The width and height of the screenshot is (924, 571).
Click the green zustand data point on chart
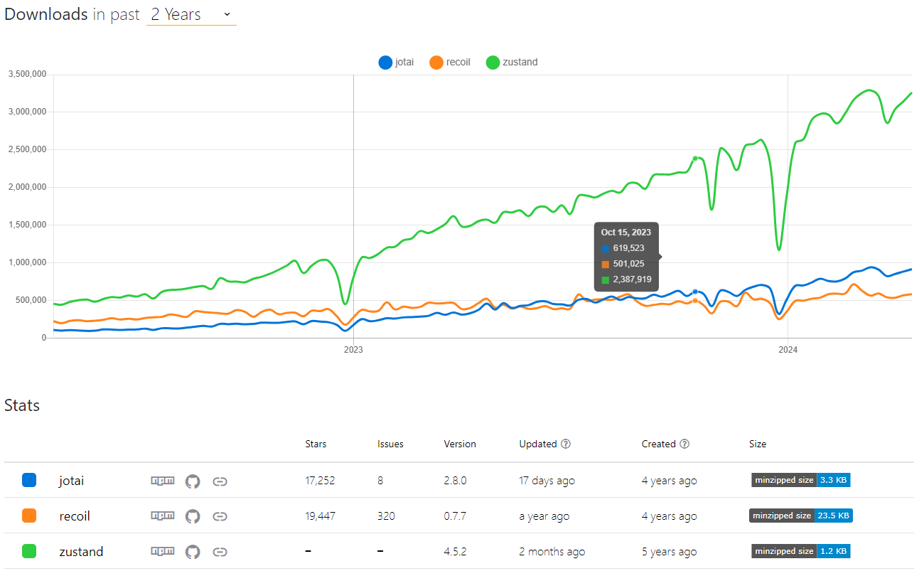(695, 158)
